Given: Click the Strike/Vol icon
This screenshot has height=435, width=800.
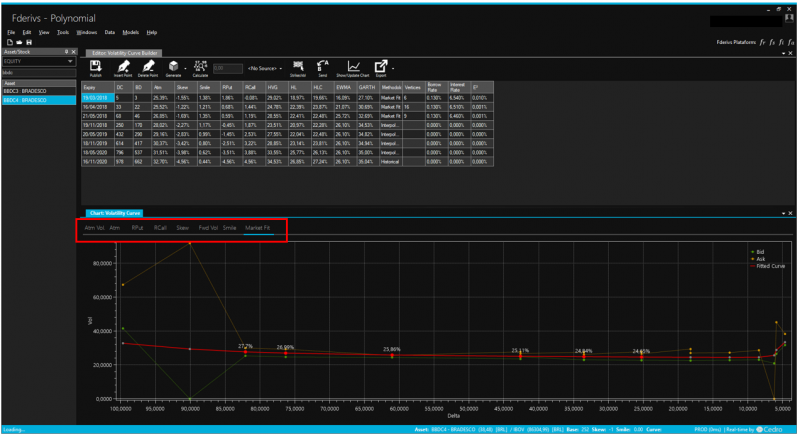Looking at the screenshot, I should 297,66.
